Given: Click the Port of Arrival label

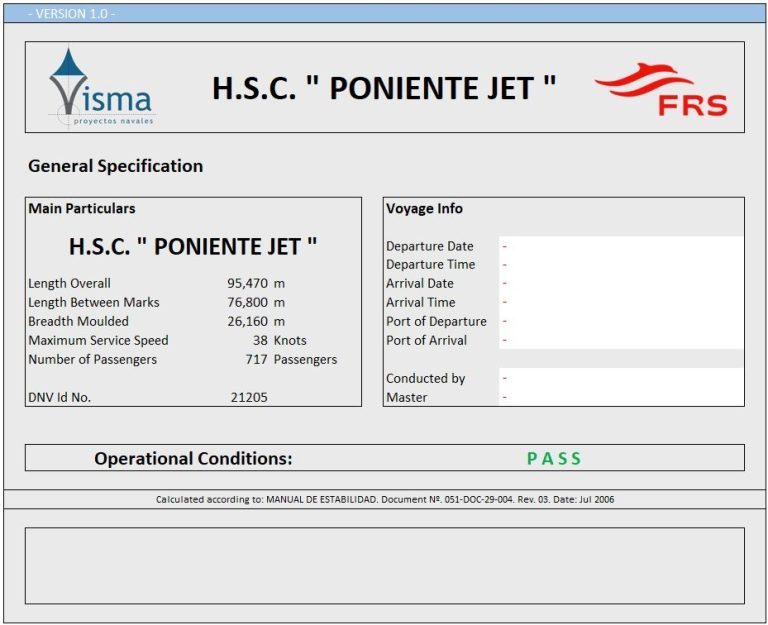Looking at the screenshot, I should [x=427, y=340].
